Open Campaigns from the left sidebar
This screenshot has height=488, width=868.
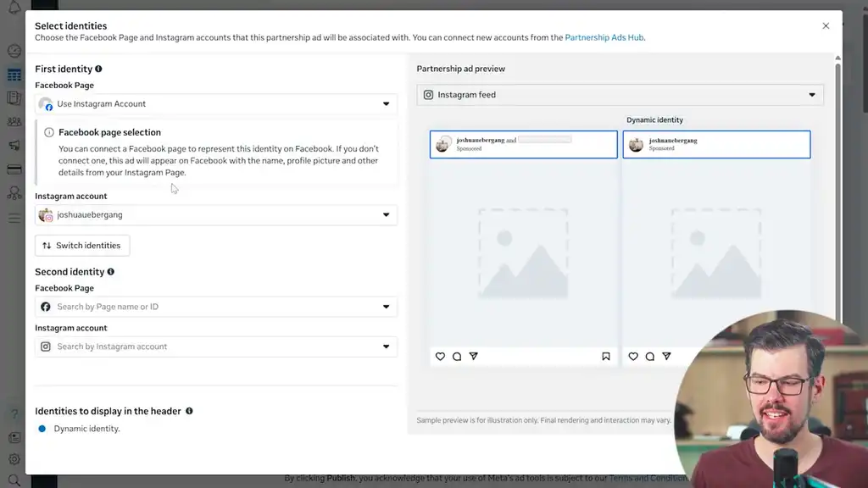point(14,75)
